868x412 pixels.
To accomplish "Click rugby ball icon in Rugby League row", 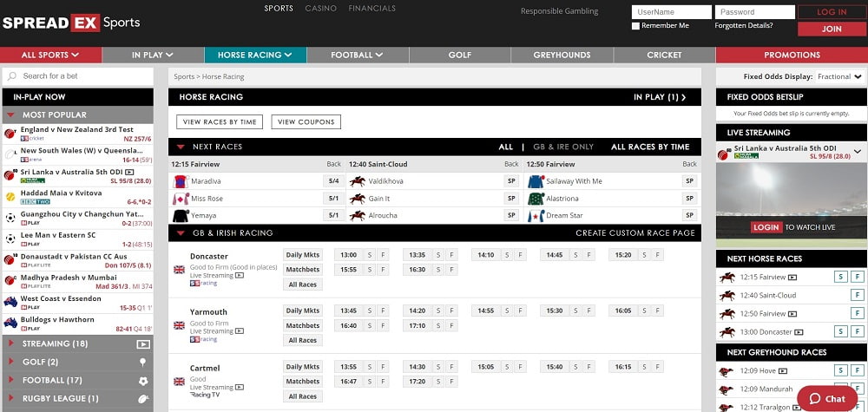I will click(x=143, y=399).
